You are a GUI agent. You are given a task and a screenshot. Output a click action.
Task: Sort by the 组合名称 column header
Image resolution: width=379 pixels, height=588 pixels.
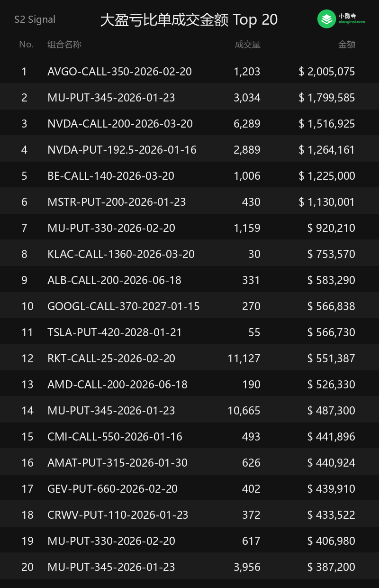[x=64, y=45]
